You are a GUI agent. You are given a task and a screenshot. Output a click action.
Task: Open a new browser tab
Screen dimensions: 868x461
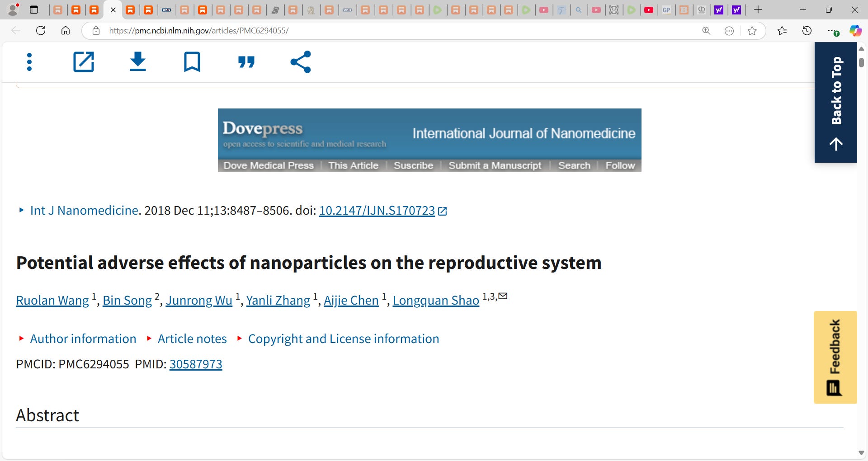click(758, 9)
